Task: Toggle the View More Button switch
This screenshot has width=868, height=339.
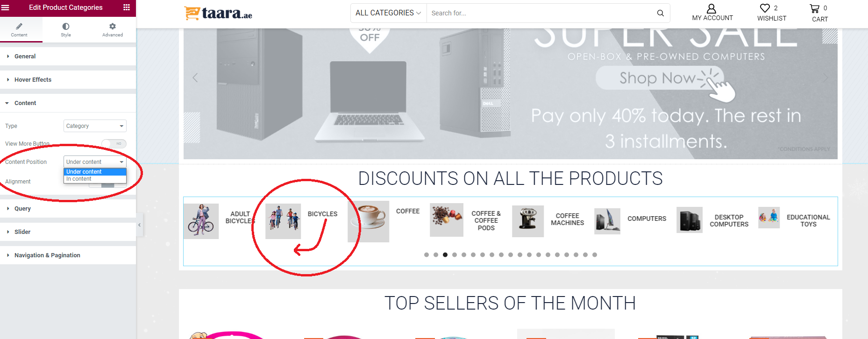Action: 114,143
